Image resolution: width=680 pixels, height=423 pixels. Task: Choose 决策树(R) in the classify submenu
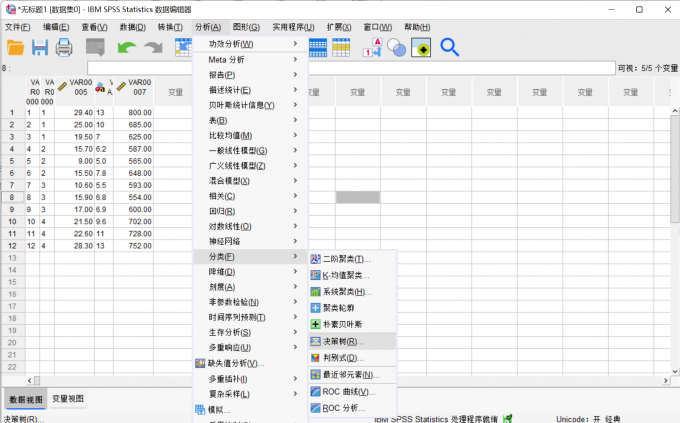pyautogui.click(x=353, y=341)
